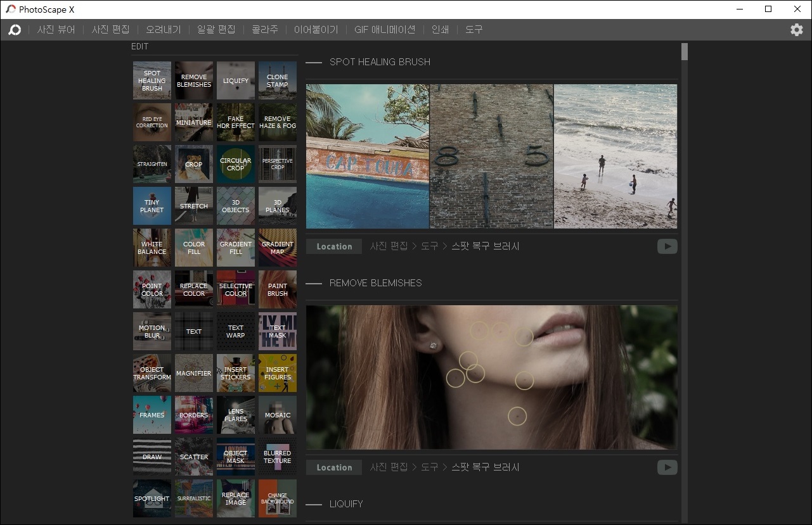Image resolution: width=812 pixels, height=525 pixels.
Task: Select the Clone Stamp tile
Action: [278, 80]
